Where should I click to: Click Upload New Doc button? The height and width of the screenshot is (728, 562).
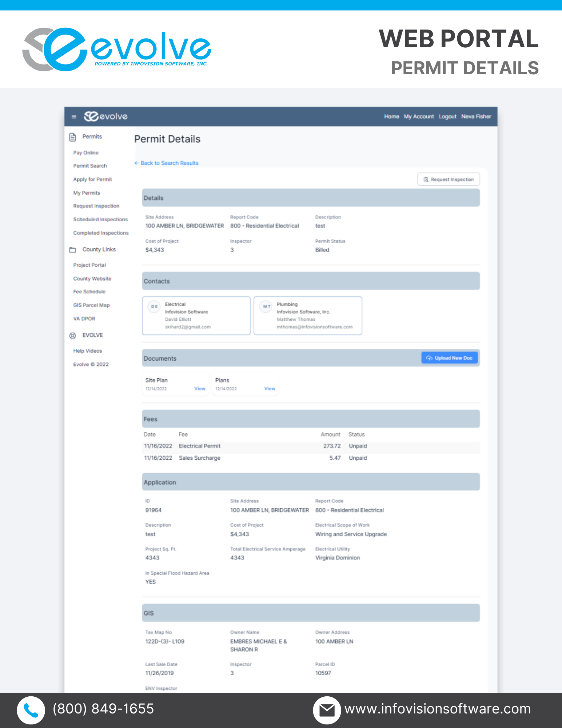[x=449, y=358]
